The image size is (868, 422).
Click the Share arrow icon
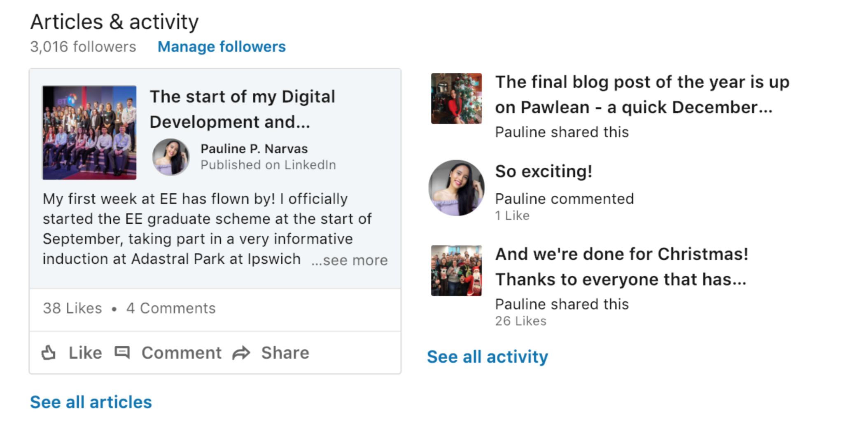pyautogui.click(x=241, y=353)
